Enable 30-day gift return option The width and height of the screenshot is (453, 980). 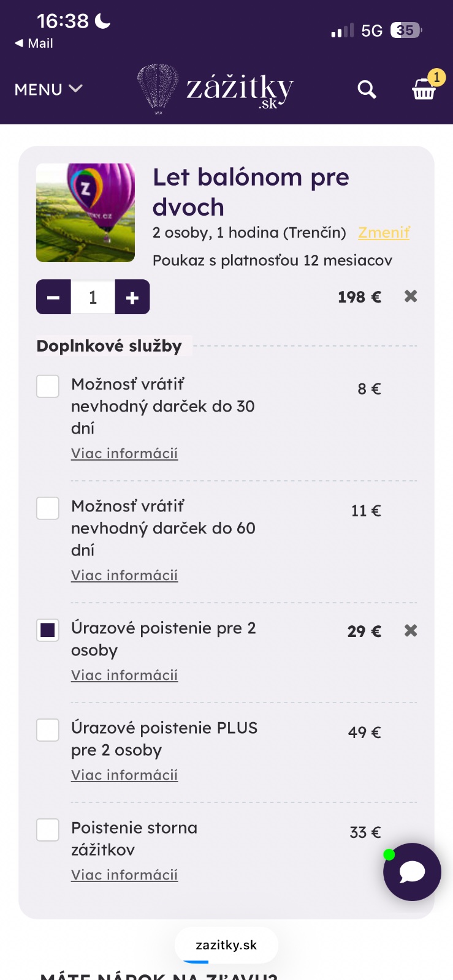pyautogui.click(x=48, y=386)
